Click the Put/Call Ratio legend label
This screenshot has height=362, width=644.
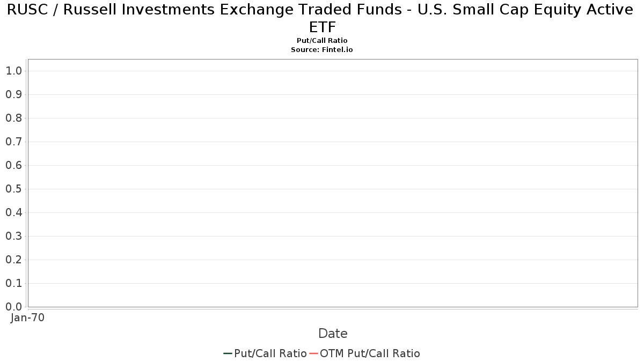[x=270, y=353]
